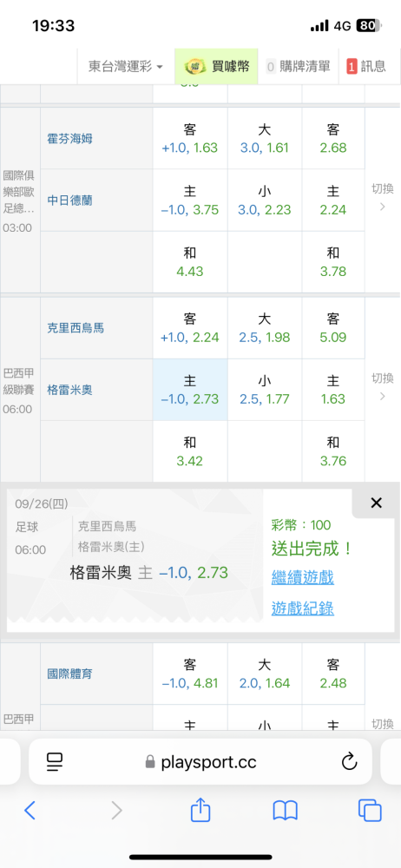Expand 切換 for 霍芬海姆 match
Image resolution: width=401 pixels, height=868 pixels.
pos(382,198)
